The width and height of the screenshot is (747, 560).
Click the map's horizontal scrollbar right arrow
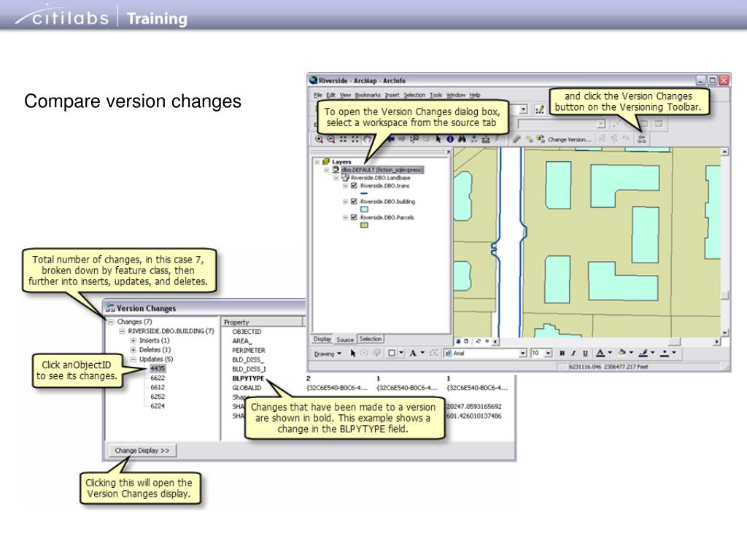[x=717, y=342]
